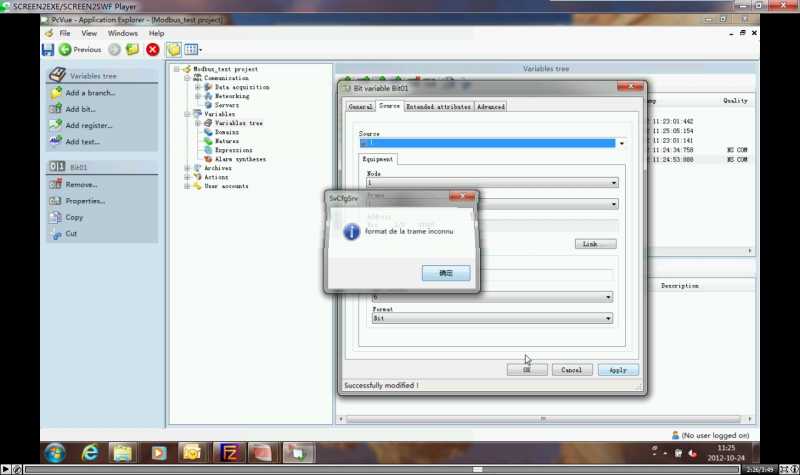
Task: Expand the Archives tree node
Action: 187,168
